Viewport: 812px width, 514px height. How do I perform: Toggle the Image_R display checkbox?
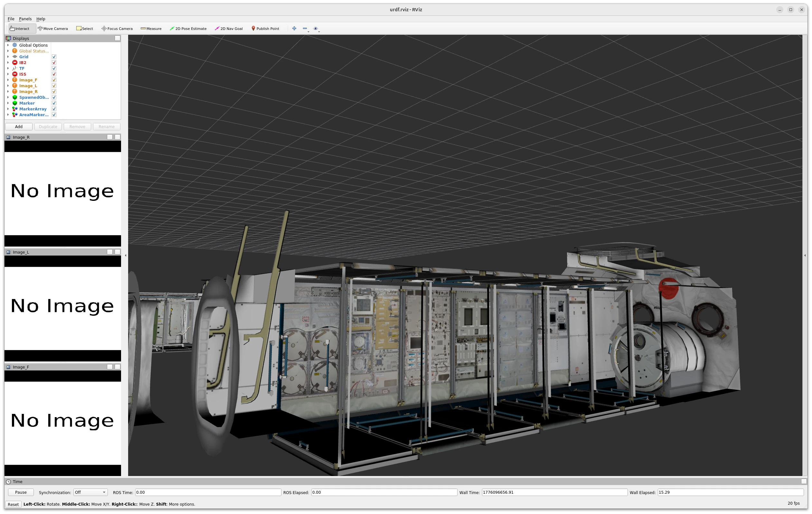point(54,92)
